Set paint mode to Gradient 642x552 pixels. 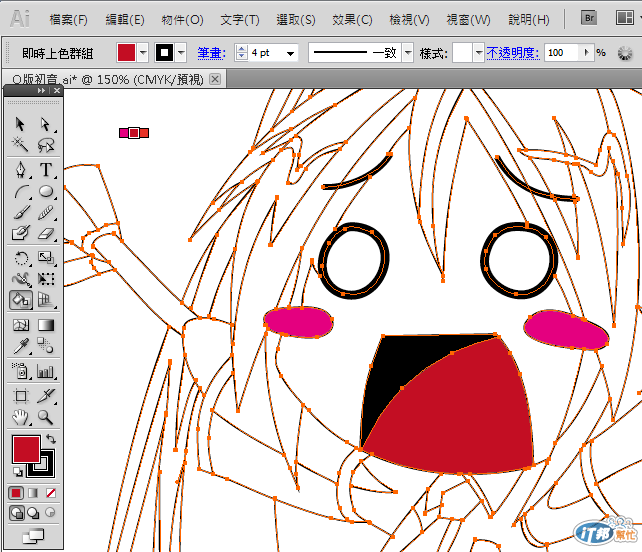point(33,493)
